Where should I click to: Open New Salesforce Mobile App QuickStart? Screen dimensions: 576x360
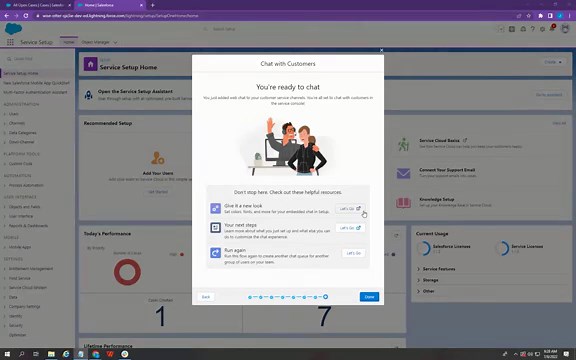pos(36,83)
